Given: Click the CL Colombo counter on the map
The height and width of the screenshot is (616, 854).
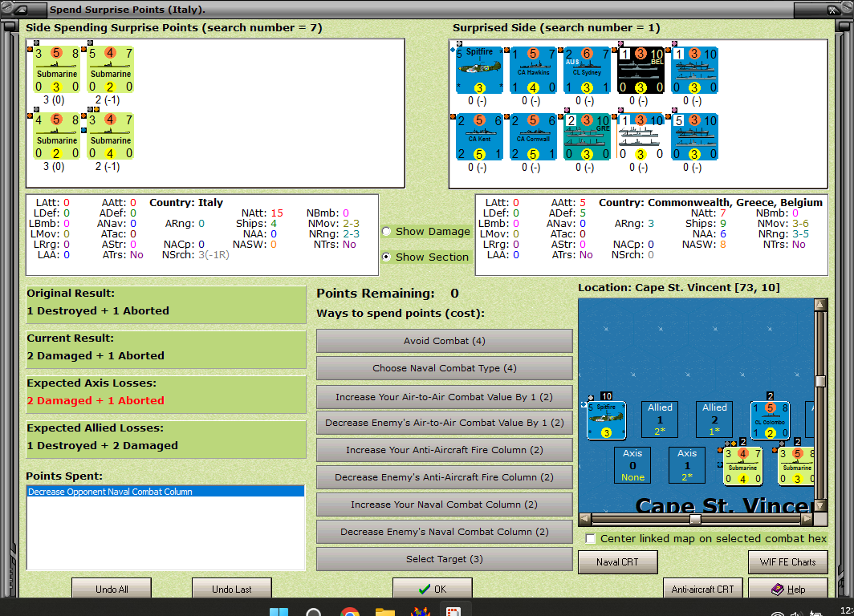Looking at the screenshot, I should tap(770, 420).
